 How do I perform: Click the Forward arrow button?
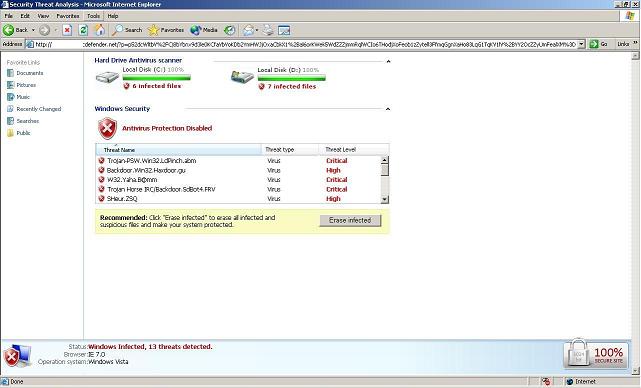click(45, 30)
